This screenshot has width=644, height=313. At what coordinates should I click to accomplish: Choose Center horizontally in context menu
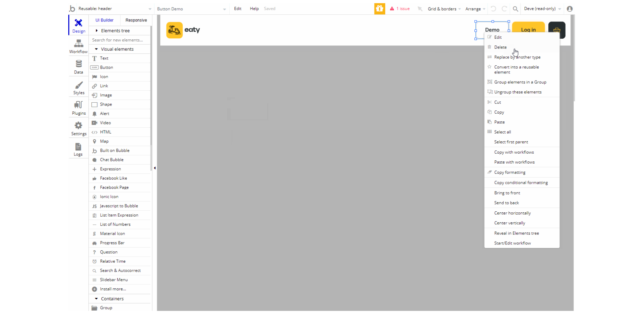coord(522,213)
